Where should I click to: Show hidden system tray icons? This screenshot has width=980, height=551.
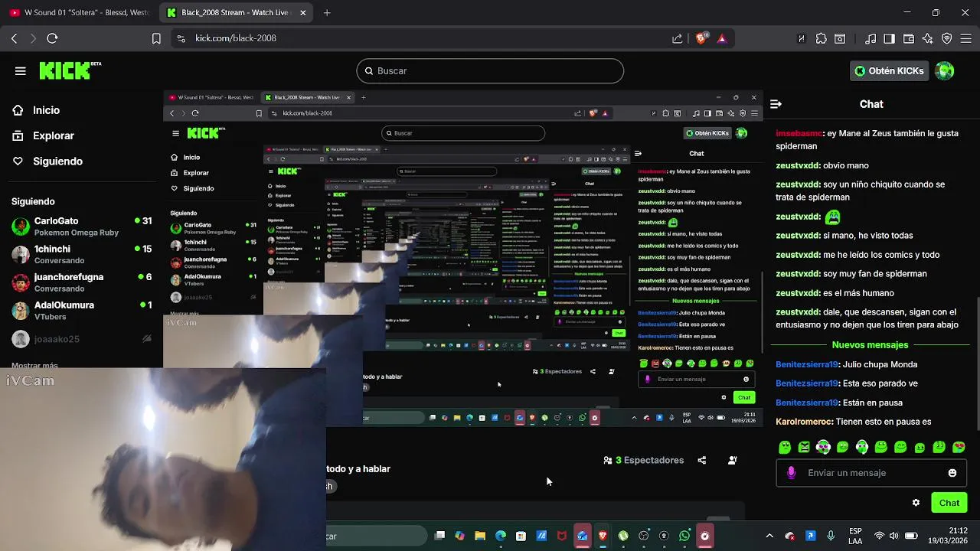tap(769, 536)
